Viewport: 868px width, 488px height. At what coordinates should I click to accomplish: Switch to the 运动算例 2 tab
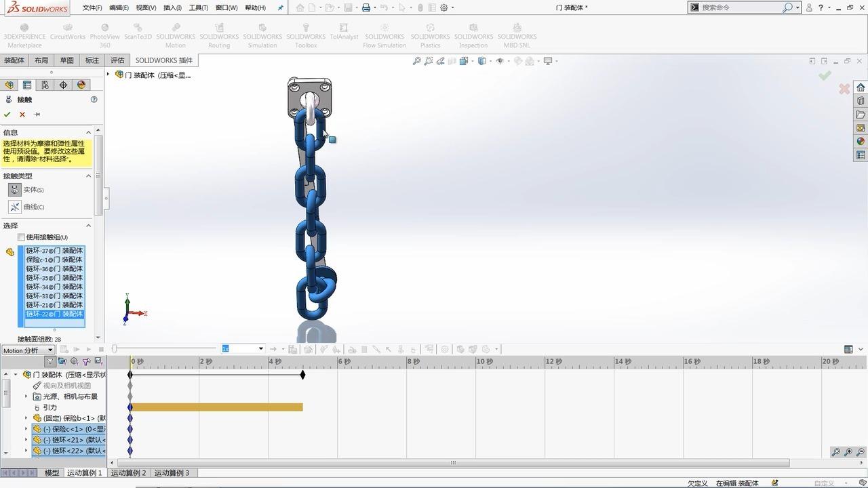point(128,472)
